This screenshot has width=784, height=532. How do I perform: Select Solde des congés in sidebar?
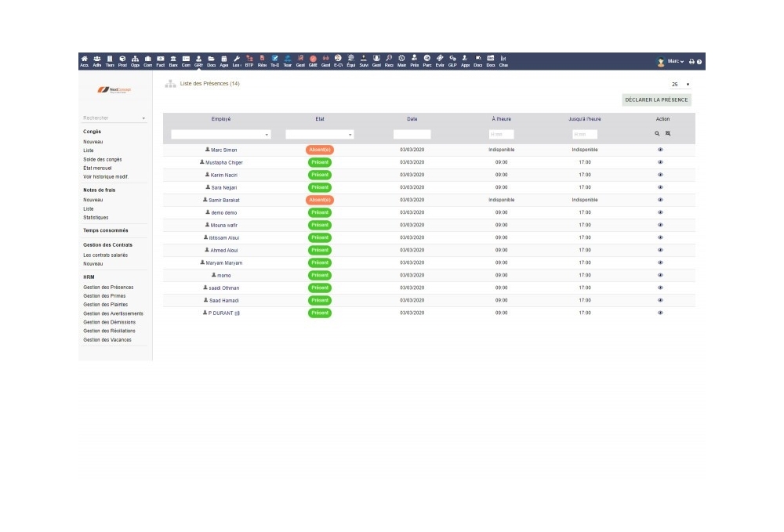point(103,159)
